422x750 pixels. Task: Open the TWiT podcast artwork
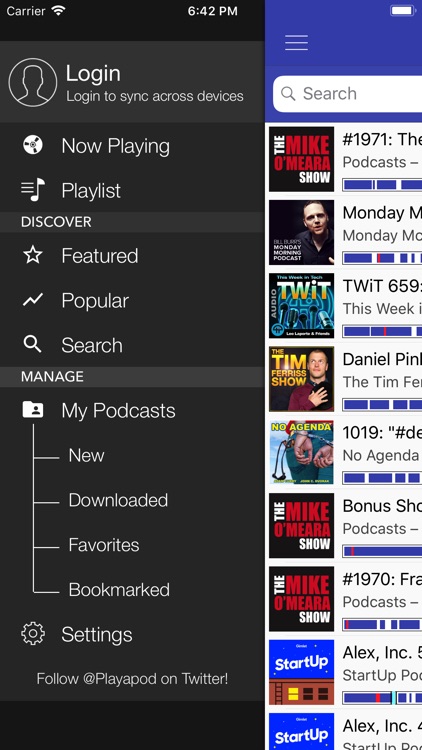click(x=301, y=306)
